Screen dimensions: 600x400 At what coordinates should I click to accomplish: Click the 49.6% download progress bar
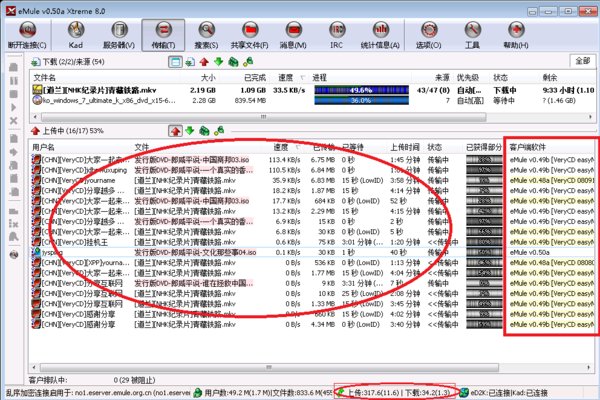click(361, 90)
